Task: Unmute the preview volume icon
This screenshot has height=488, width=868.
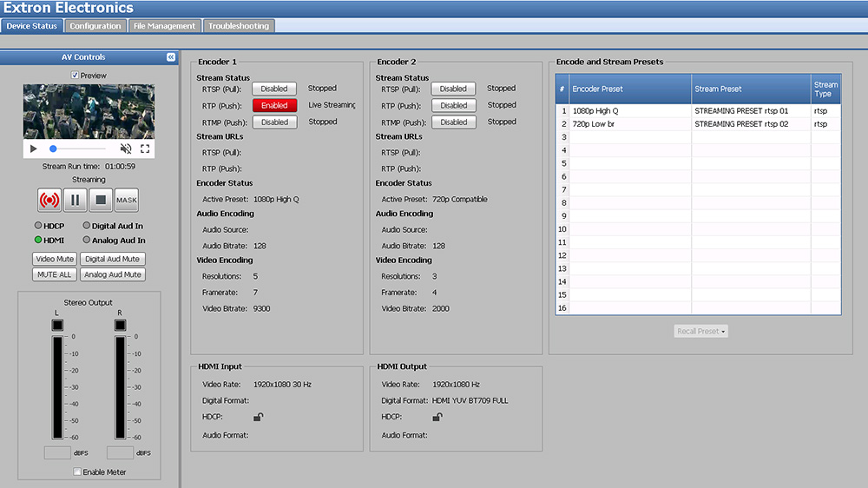Action: point(126,148)
